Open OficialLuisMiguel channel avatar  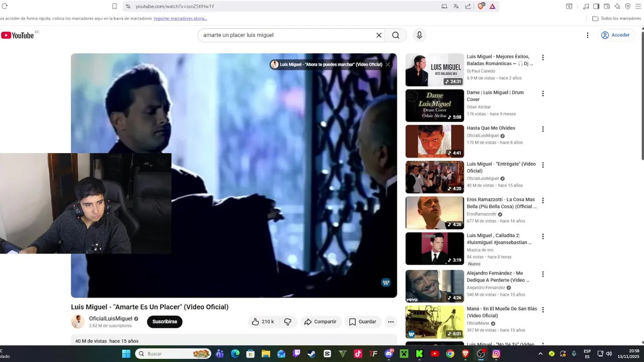coord(78,322)
